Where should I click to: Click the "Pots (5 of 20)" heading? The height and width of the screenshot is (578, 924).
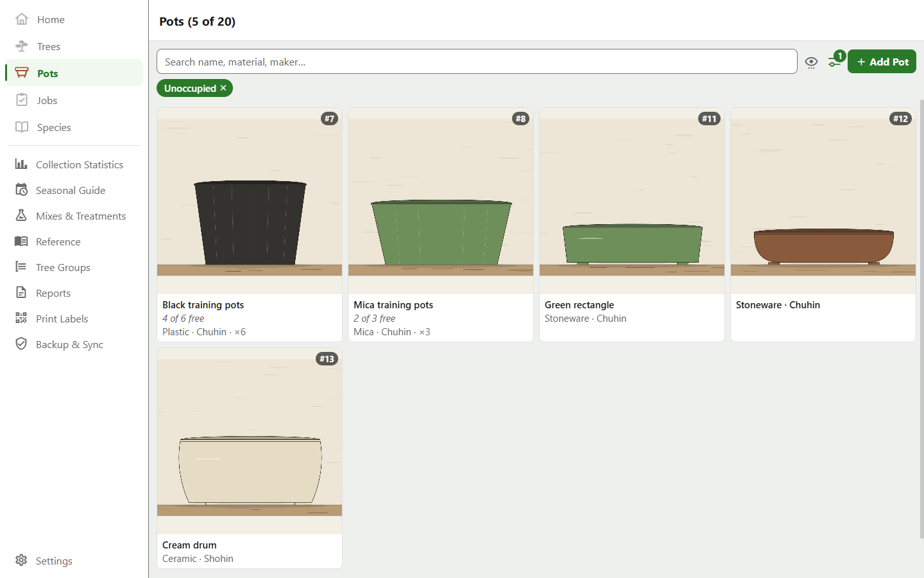click(198, 21)
